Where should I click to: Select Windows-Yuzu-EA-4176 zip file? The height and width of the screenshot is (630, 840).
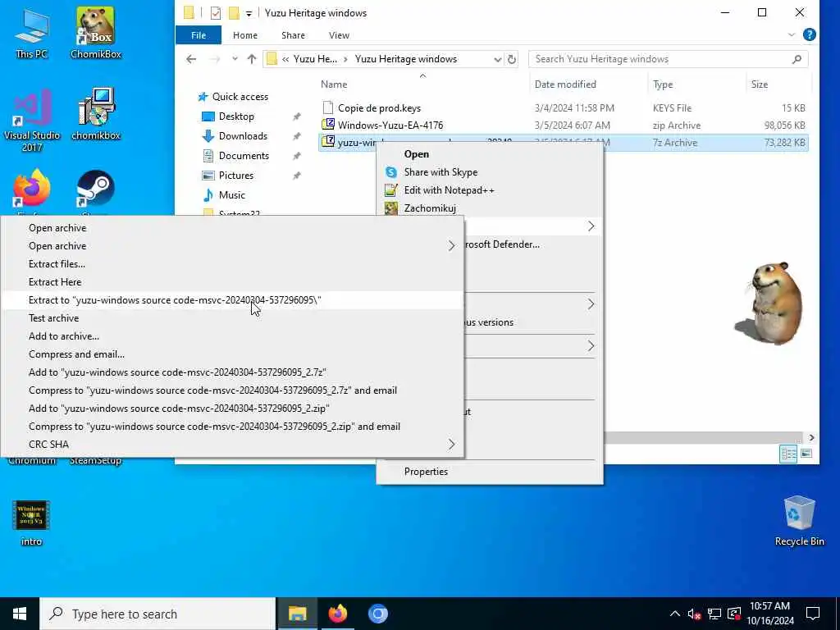point(390,126)
